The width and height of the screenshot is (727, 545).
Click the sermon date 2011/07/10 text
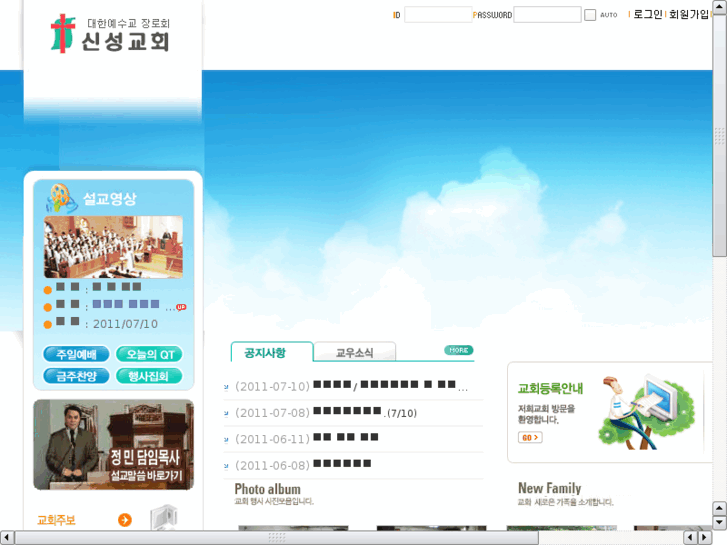[125, 324]
